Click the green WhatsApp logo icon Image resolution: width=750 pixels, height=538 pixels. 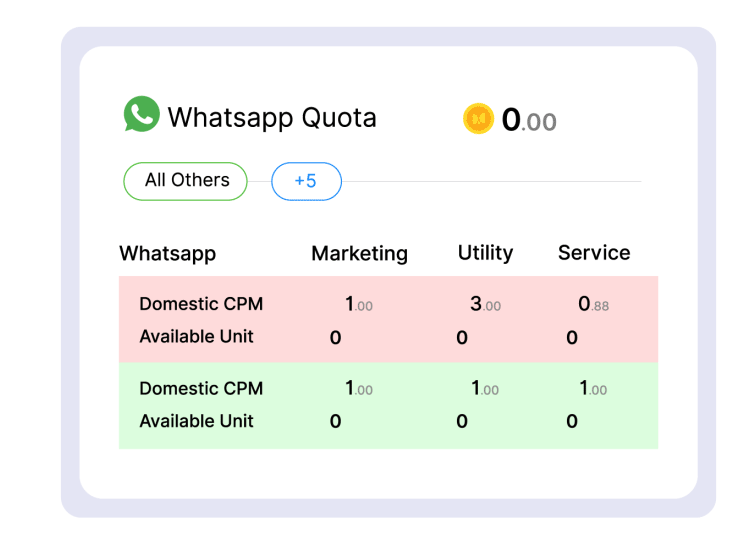(142, 114)
